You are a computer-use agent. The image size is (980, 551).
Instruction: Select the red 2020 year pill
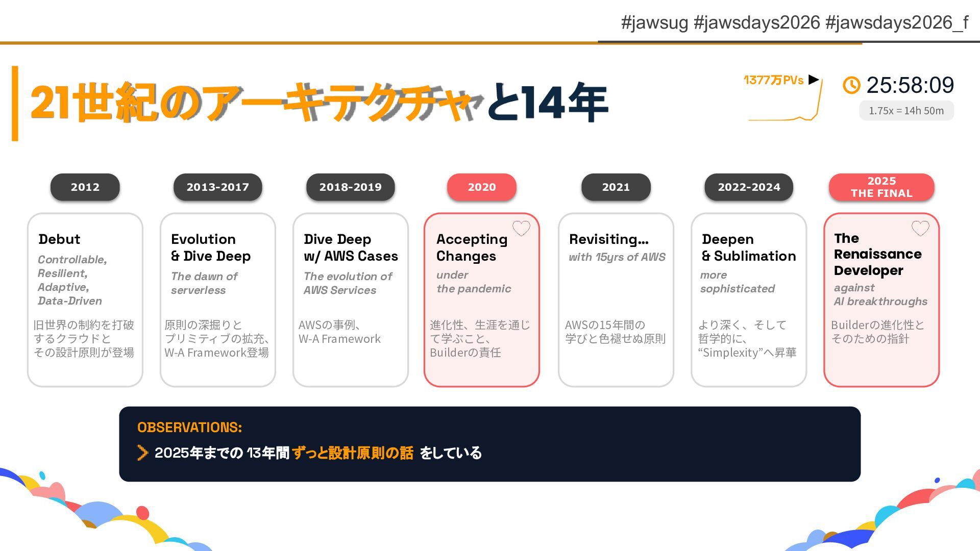481,187
